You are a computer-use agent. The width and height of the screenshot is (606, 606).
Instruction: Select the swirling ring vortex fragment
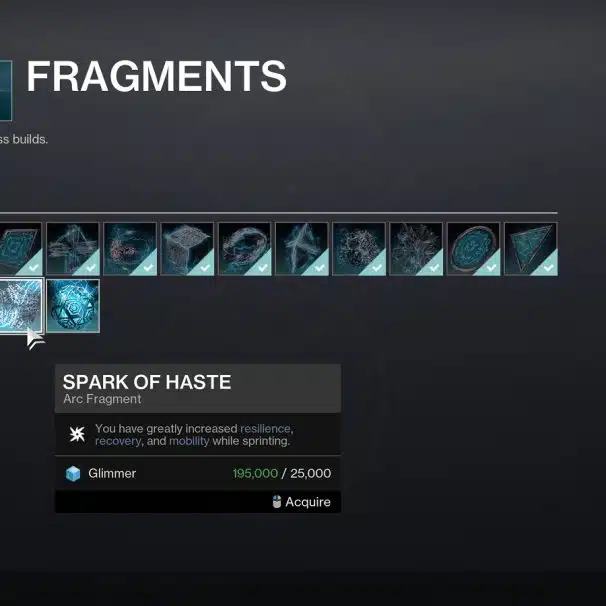tap(245, 249)
